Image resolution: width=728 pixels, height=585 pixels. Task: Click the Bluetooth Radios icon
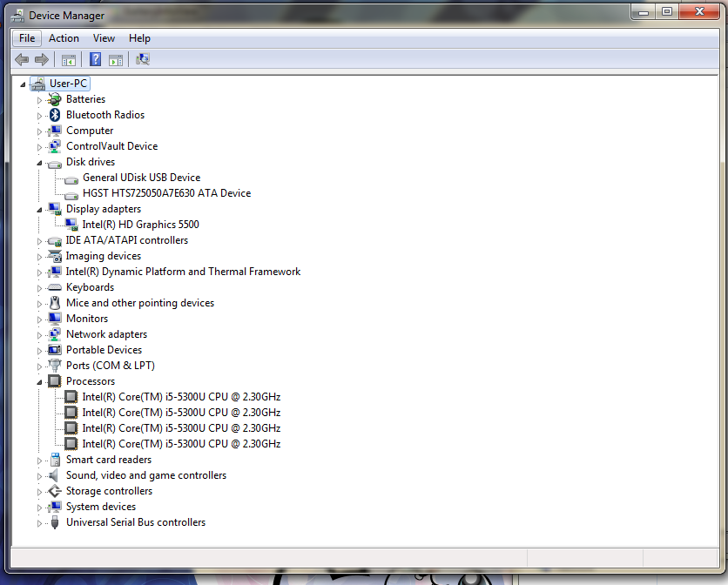click(55, 115)
